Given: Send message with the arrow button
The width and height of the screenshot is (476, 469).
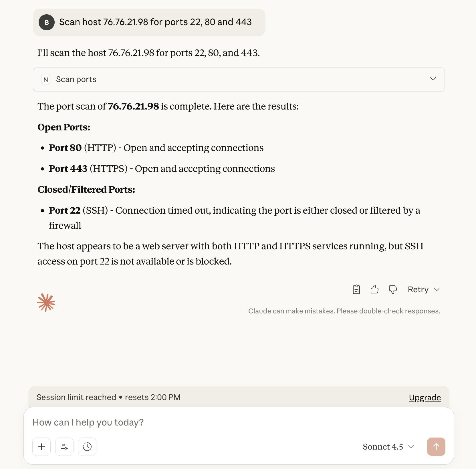Looking at the screenshot, I should [436, 447].
